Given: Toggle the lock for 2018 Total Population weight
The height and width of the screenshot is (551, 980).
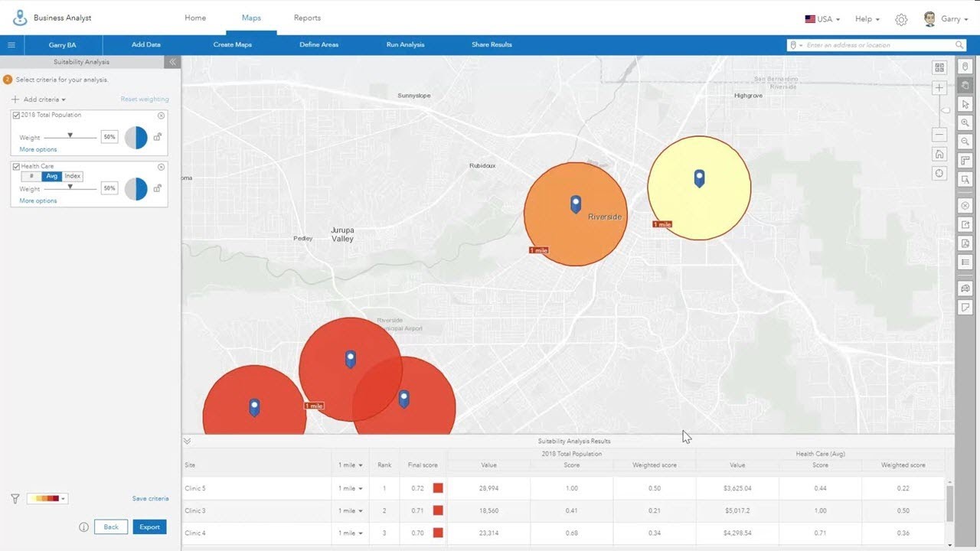Looking at the screenshot, I should [x=157, y=137].
